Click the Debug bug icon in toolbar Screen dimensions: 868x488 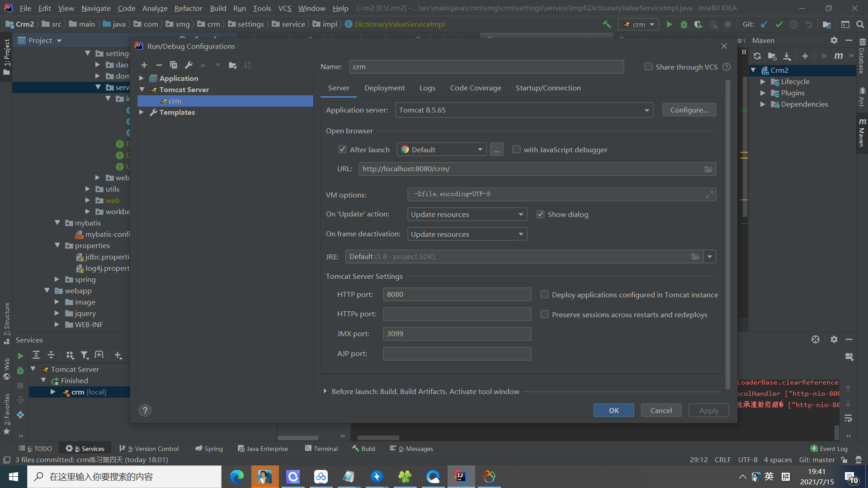684,24
